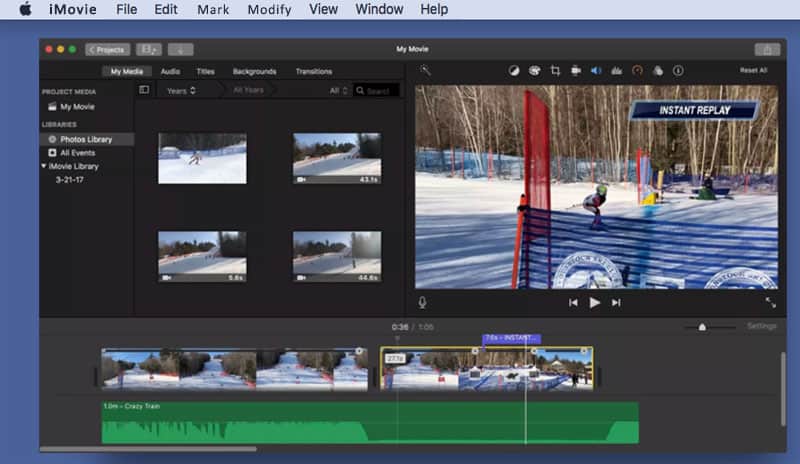Select the 3-21-17 event
This screenshot has width=800, height=464.
pyautogui.click(x=69, y=180)
